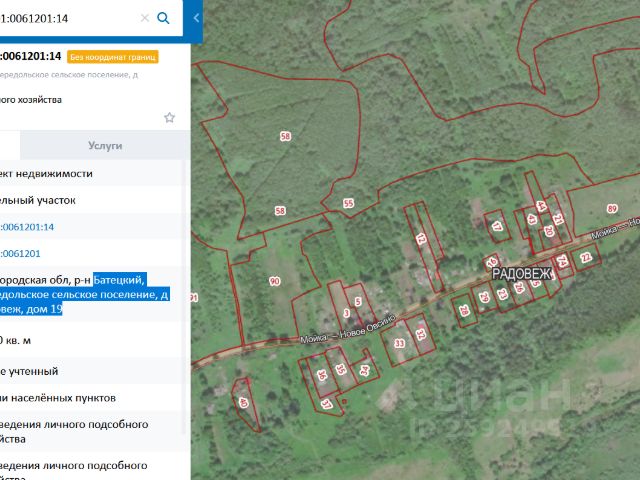Select parcel 35 on the map
Image resolution: width=640 pixels, height=480 pixels.
[340, 369]
